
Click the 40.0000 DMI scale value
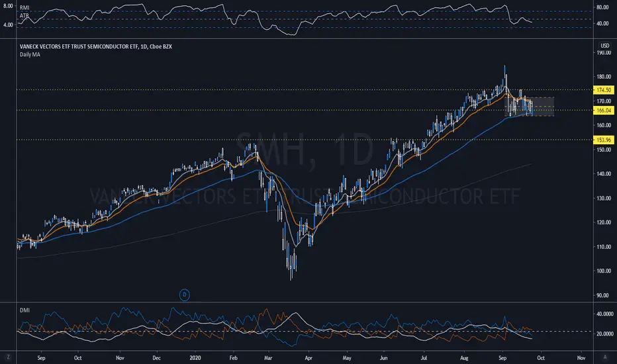pyautogui.click(x=605, y=314)
